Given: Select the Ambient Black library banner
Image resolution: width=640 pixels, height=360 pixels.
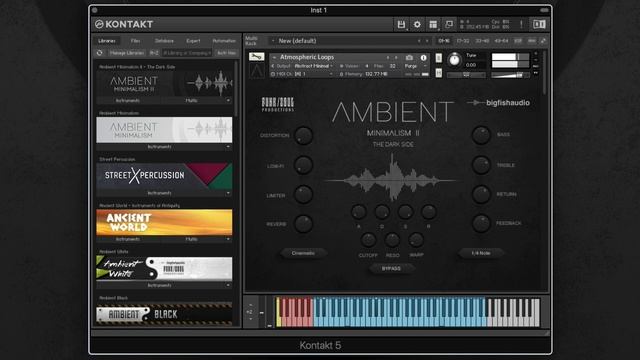Looking at the screenshot, I should [164, 314].
